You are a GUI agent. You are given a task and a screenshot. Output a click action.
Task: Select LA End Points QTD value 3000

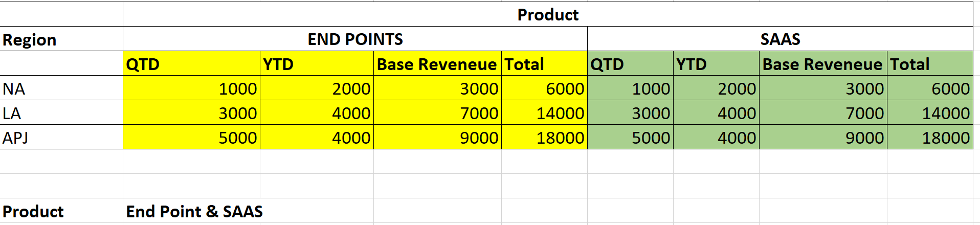(191, 112)
